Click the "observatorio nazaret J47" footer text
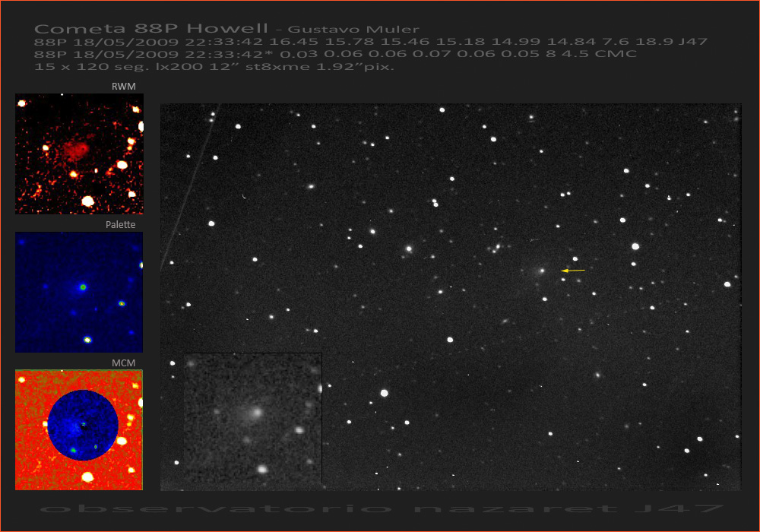This screenshot has width=760, height=532. pyautogui.click(x=382, y=508)
